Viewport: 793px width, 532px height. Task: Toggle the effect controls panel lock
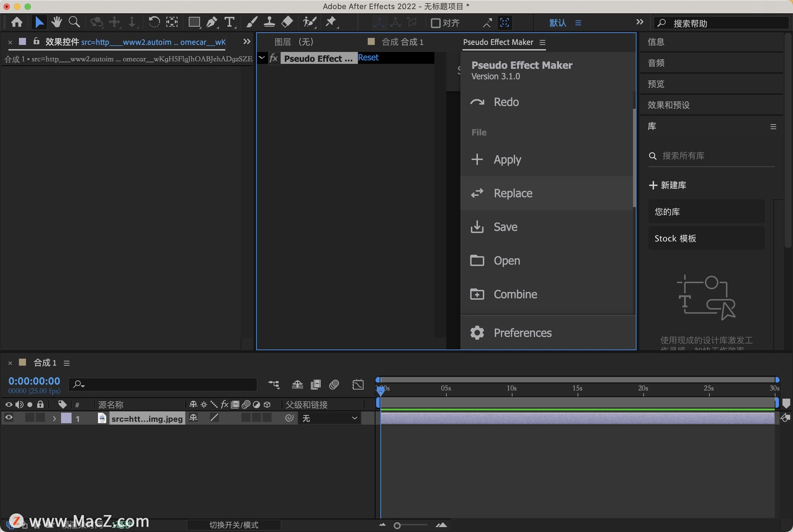click(36, 41)
